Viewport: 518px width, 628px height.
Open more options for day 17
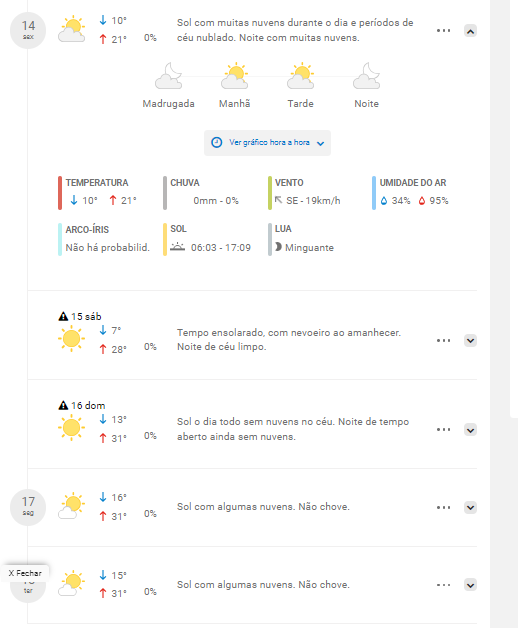[443, 507]
